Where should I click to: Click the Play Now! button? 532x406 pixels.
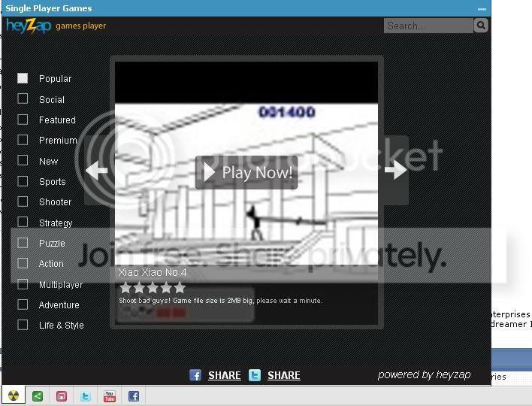point(246,172)
